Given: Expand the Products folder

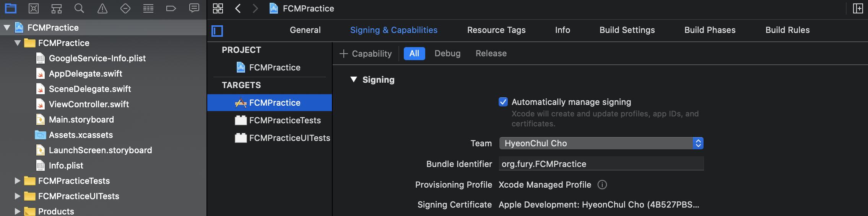Looking at the screenshot, I should [x=17, y=211].
